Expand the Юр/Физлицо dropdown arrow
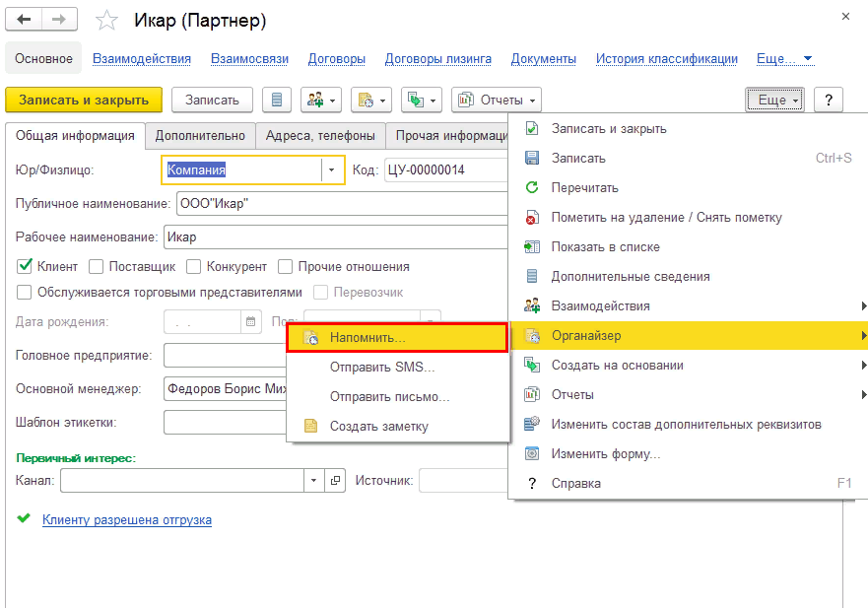This screenshot has width=868, height=608. pyautogui.click(x=332, y=170)
